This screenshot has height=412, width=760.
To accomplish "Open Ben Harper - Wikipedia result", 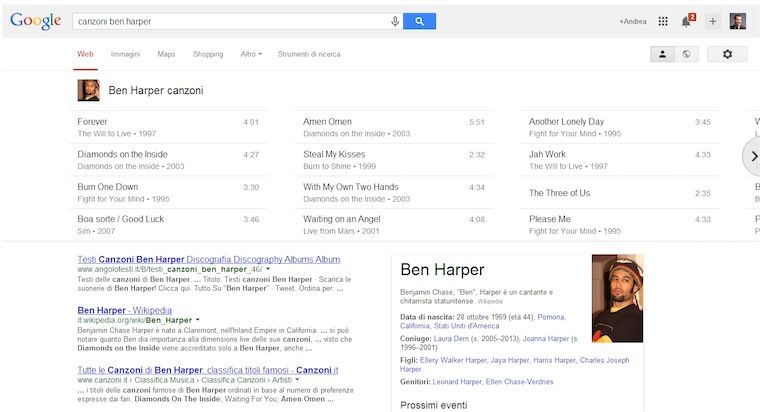I will [125, 310].
